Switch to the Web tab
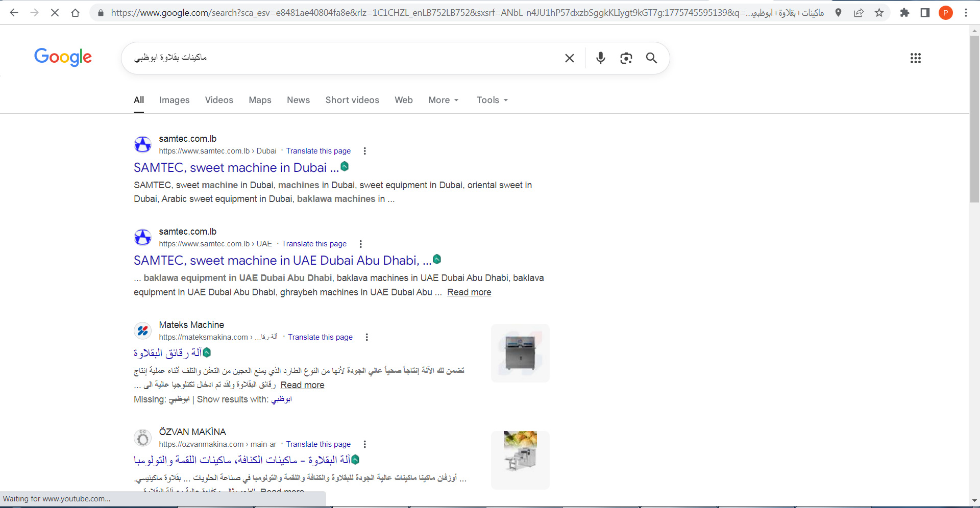980x508 pixels. click(x=403, y=100)
